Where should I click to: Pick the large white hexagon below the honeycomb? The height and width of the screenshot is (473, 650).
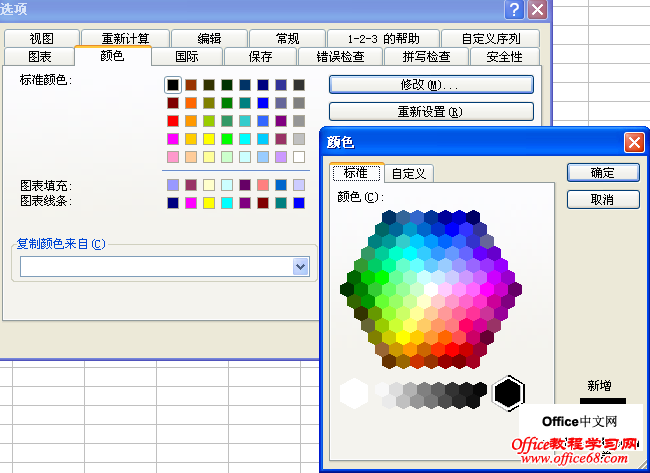(354, 393)
